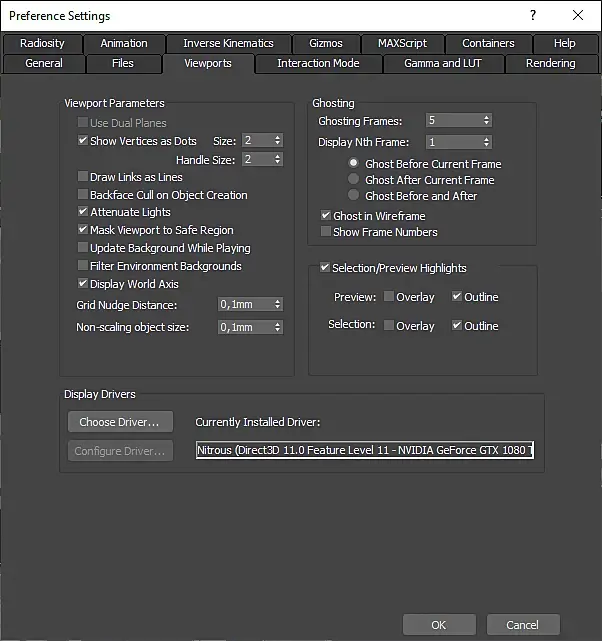Click Non-scaling object size spinner arrows
The height and width of the screenshot is (641, 602).
pos(278,327)
